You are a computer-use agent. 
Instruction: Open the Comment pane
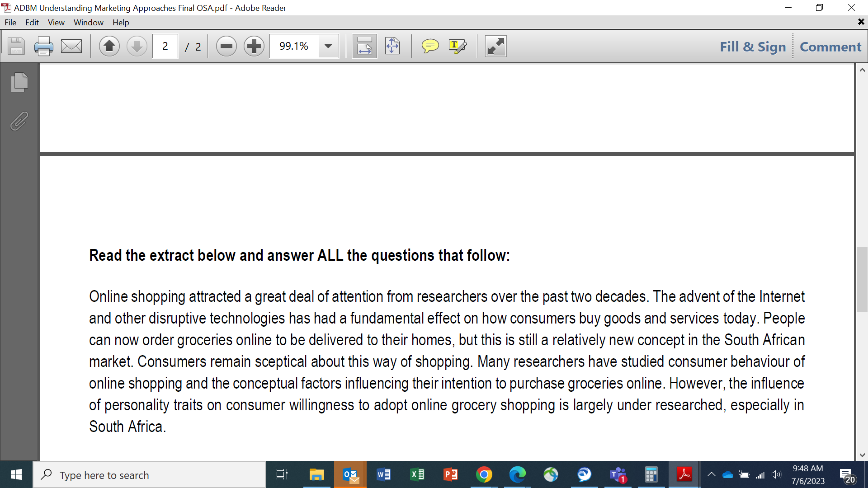[x=830, y=47]
